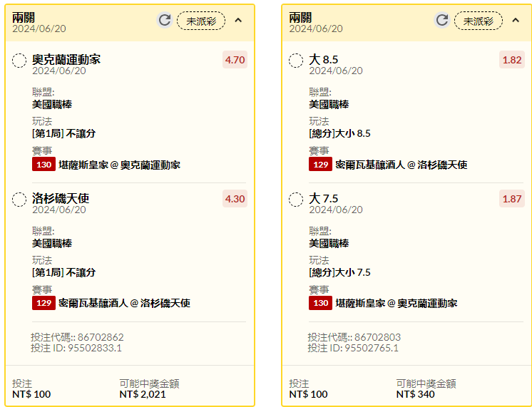Click the 4.30 odds badge
The image size is (532, 407).
pyautogui.click(x=235, y=199)
